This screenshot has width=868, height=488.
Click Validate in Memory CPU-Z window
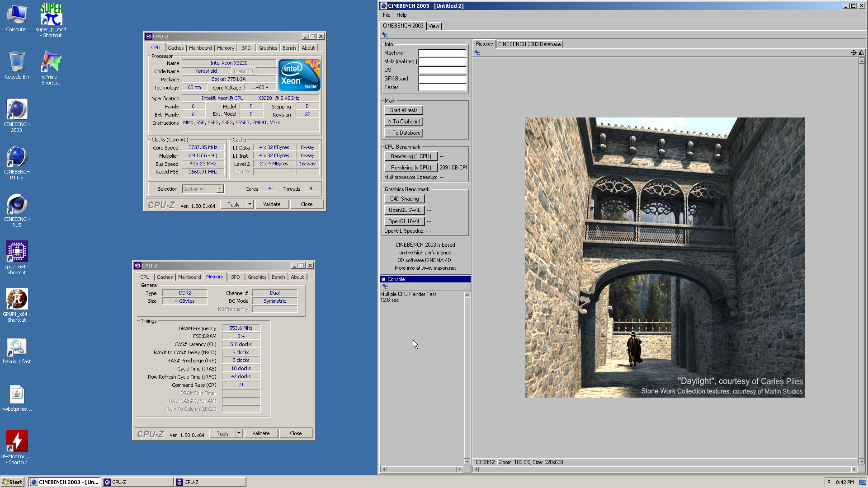pos(261,433)
